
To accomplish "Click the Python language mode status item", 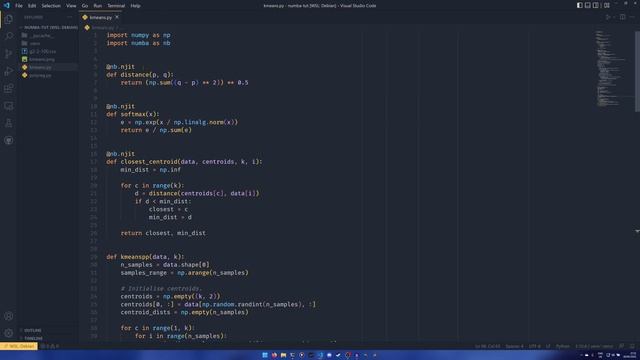I will coord(562,346).
